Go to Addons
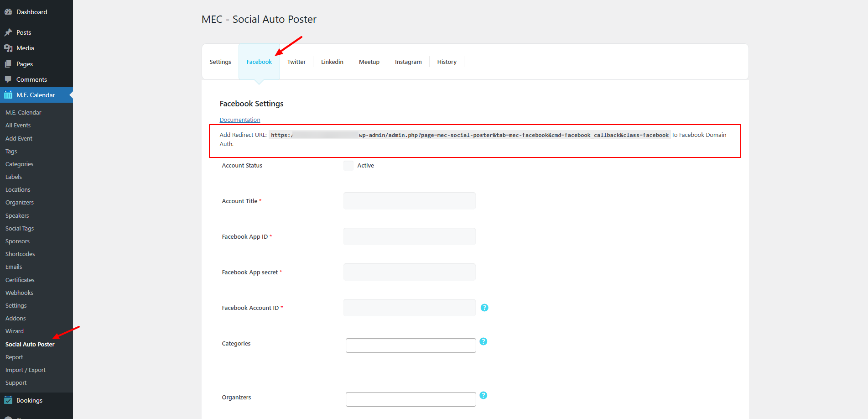 click(16, 318)
